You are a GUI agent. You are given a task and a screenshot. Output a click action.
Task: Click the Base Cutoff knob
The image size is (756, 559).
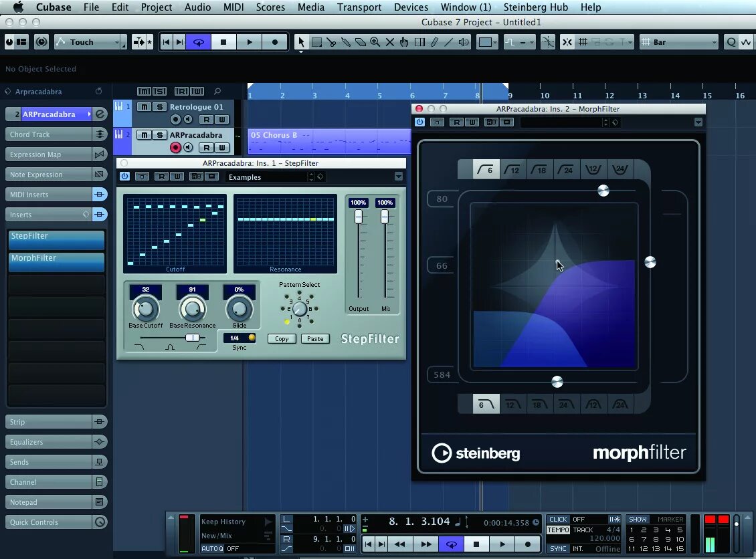coord(146,309)
